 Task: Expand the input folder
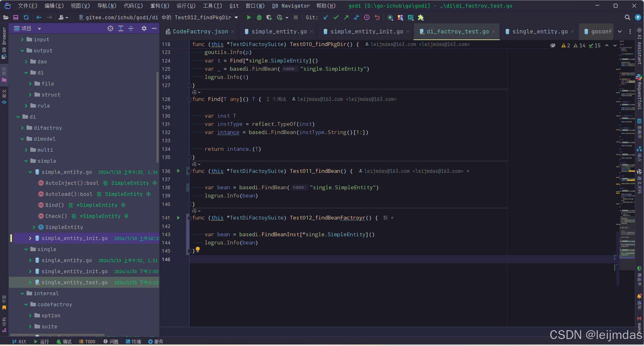click(x=22, y=39)
